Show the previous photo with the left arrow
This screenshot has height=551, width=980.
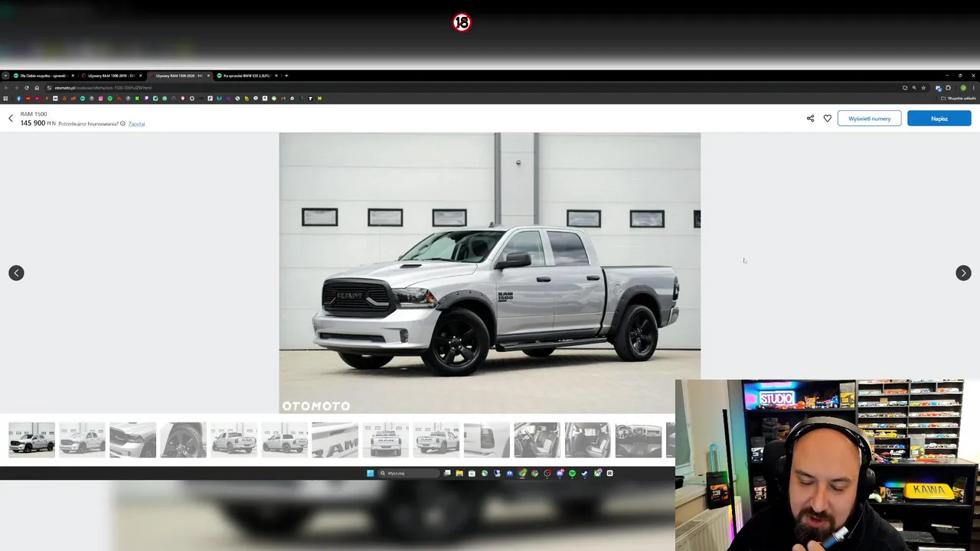[16, 273]
